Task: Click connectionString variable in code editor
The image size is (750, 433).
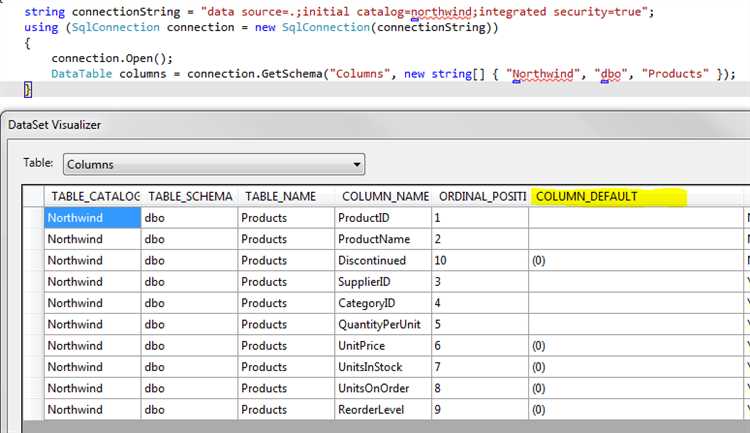Action: coord(126,11)
